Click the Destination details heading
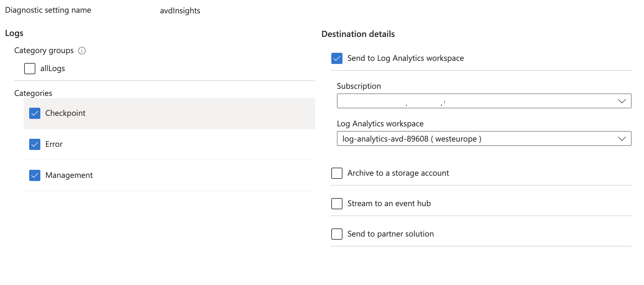Screen dimensions: 644x285 (x=358, y=34)
